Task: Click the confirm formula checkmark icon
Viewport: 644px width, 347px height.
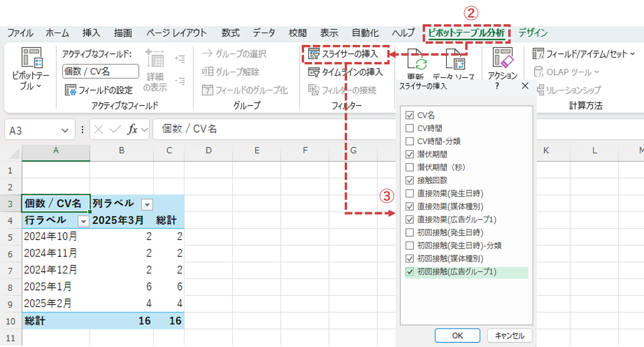Action: [x=115, y=130]
